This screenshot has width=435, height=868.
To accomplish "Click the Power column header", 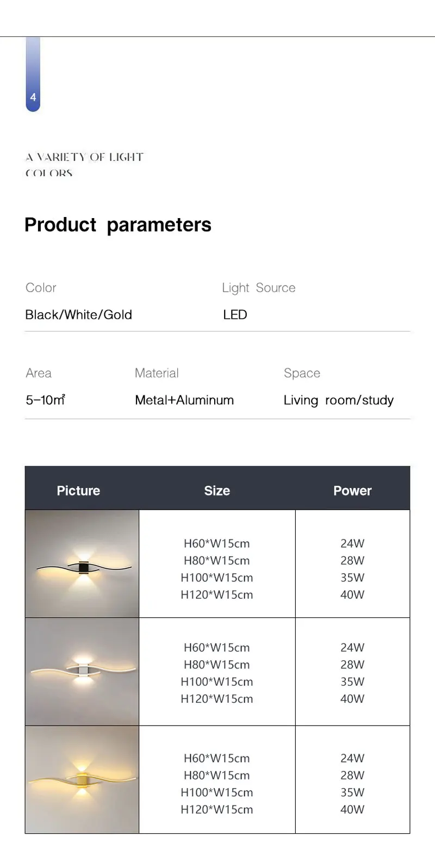I will click(x=352, y=491).
